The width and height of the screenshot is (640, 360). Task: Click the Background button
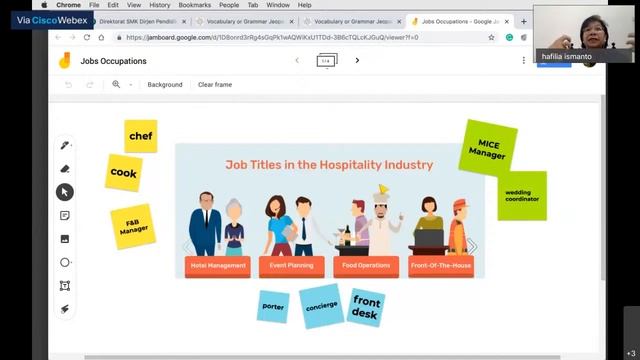click(x=165, y=84)
